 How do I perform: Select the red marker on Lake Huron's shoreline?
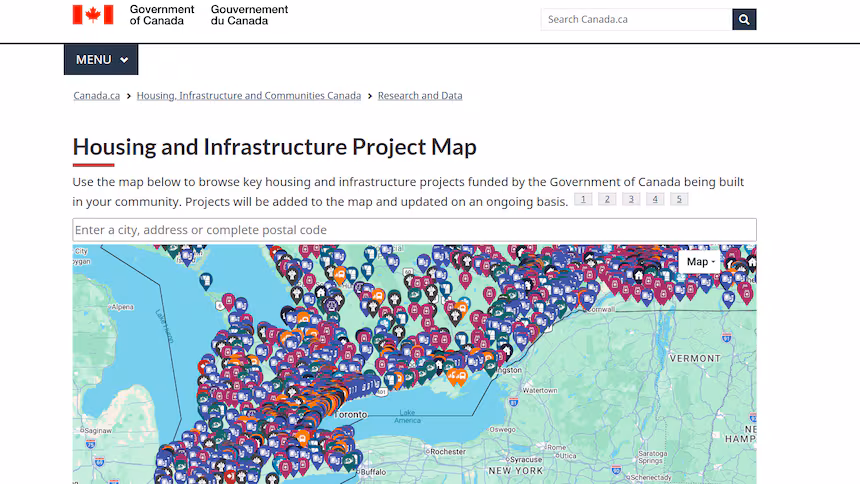click(205, 365)
